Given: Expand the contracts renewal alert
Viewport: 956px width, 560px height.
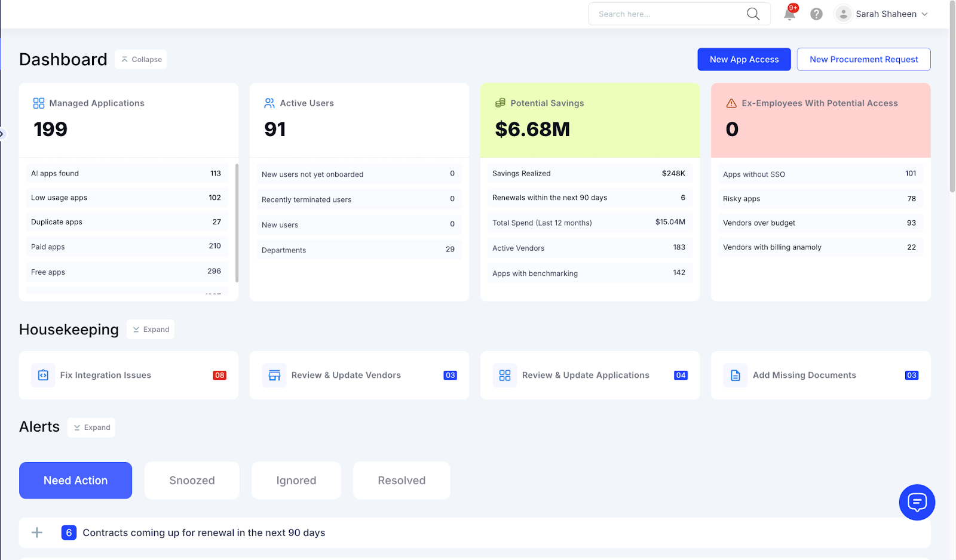Looking at the screenshot, I should tap(36, 533).
